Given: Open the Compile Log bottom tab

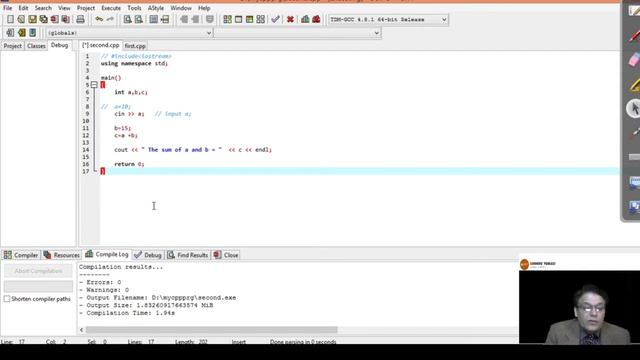Looking at the screenshot, I should click(107, 254).
